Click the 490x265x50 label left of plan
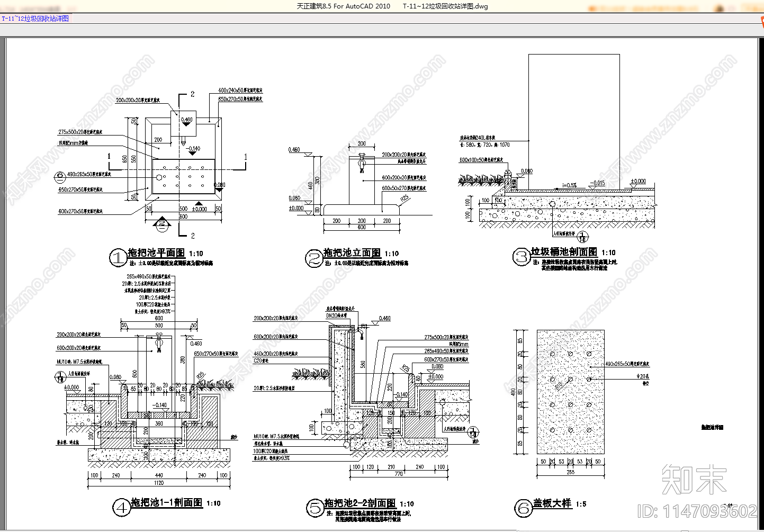Screen dimensions: 764x532 point(89,174)
